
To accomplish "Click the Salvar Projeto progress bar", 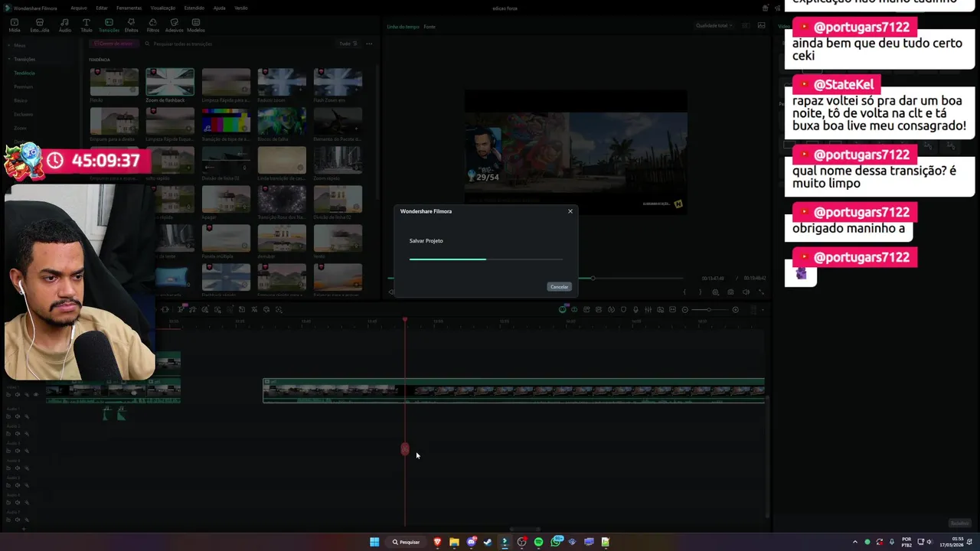I will [x=486, y=259].
